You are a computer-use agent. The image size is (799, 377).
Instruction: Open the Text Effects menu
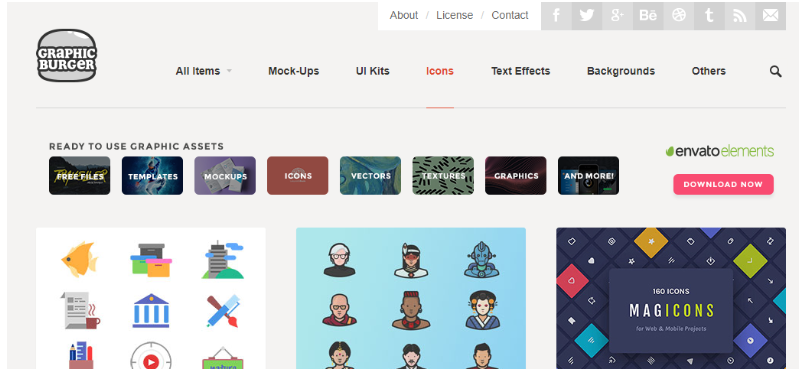[x=520, y=71]
